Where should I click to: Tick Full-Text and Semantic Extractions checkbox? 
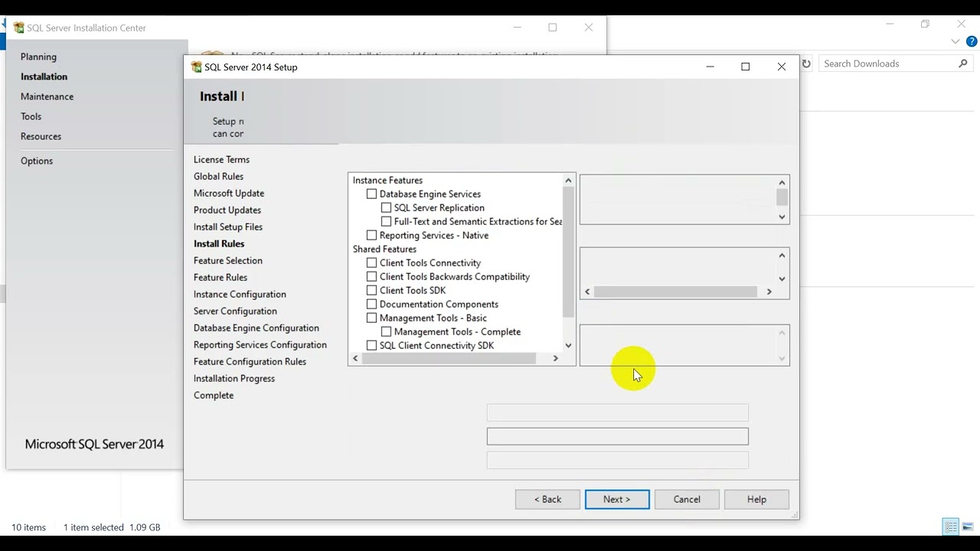click(386, 222)
